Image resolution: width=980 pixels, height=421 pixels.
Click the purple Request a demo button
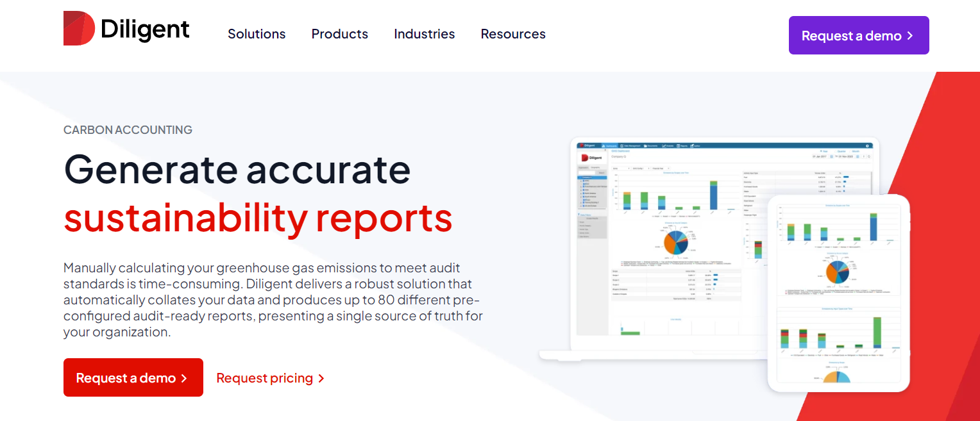pyautogui.click(x=859, y=35)
